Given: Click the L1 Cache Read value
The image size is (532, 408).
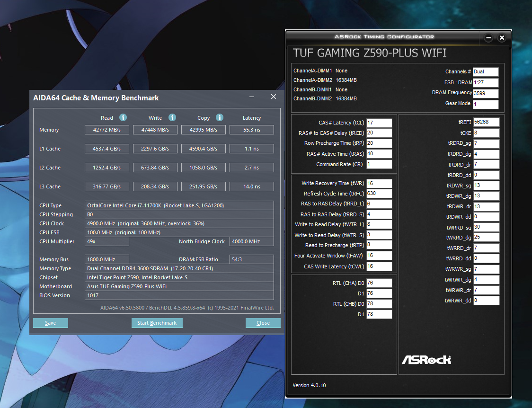Looking at the screenshot, I should click(x=107, y=149).
